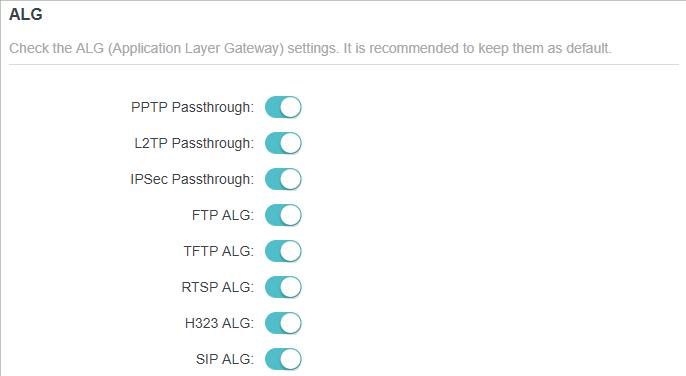Click the divider line under the description
Screen dimensions: 686x376
coord(344,65)
